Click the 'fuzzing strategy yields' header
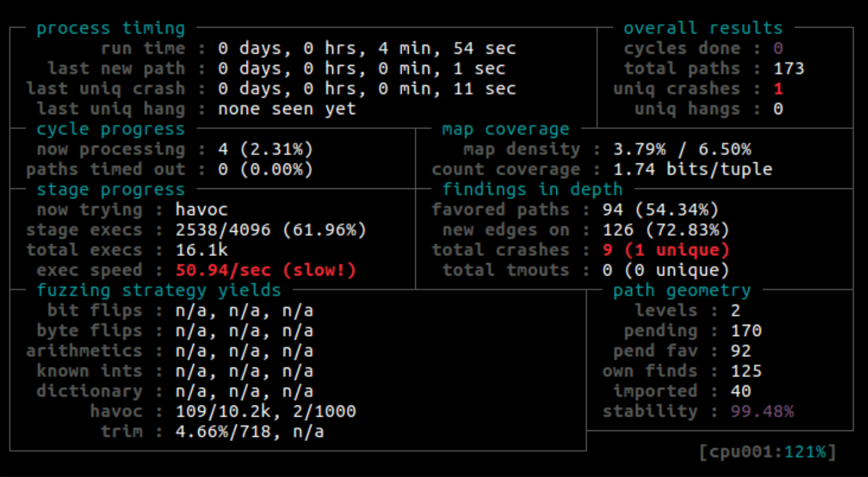This screenshot has width=868, height=477. click(159, 290)
